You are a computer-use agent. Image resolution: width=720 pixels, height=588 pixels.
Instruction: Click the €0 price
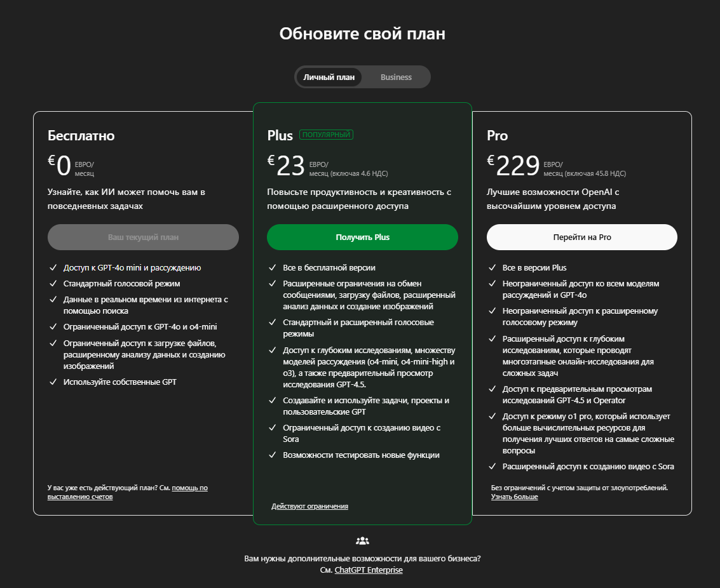click(60, 165)
